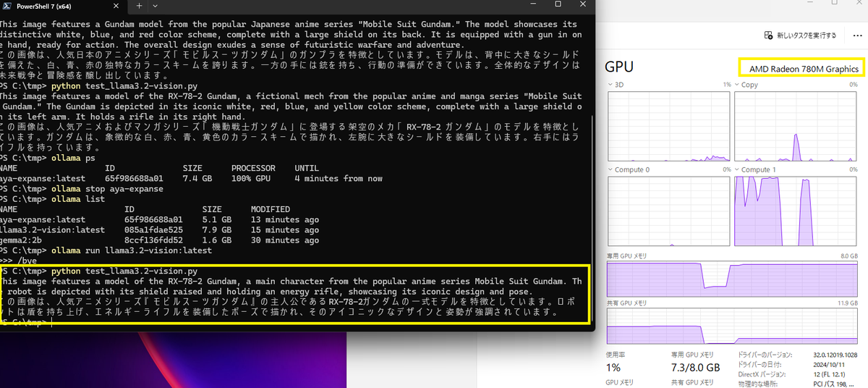868x388 pixels.
Task: Click the PowerShell icon in the terminal tab
Action: (6, 6)
